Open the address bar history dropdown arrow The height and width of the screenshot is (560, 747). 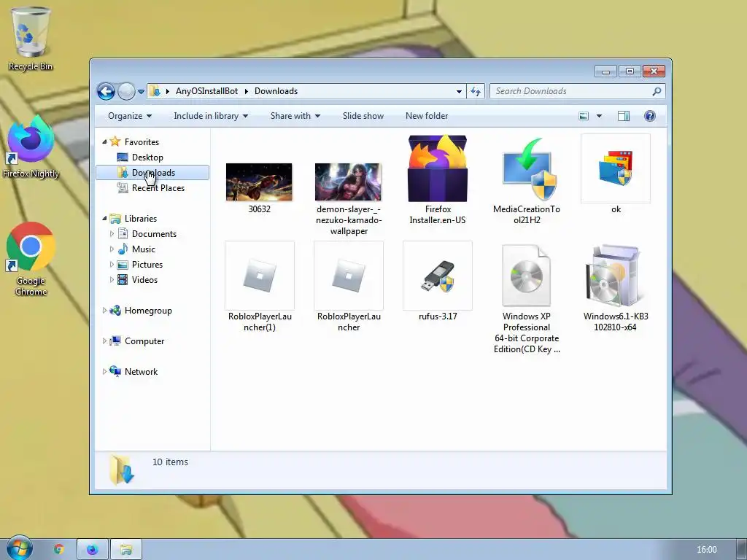(459, 91)
